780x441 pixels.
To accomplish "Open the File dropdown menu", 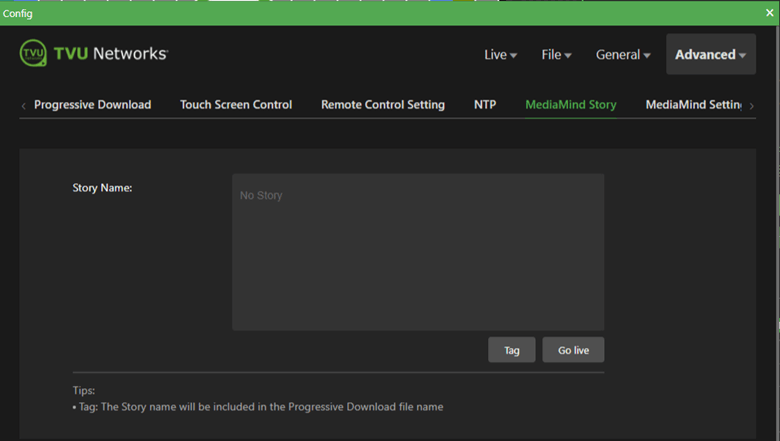I will click(556, 55).
